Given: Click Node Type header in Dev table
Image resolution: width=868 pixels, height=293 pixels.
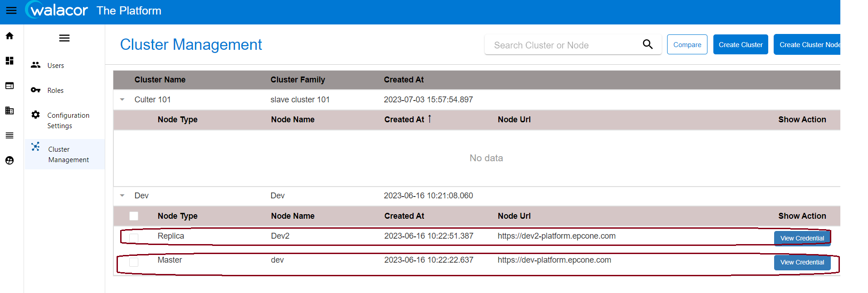Looking at the screenshot, I should (x=178, y=216).
